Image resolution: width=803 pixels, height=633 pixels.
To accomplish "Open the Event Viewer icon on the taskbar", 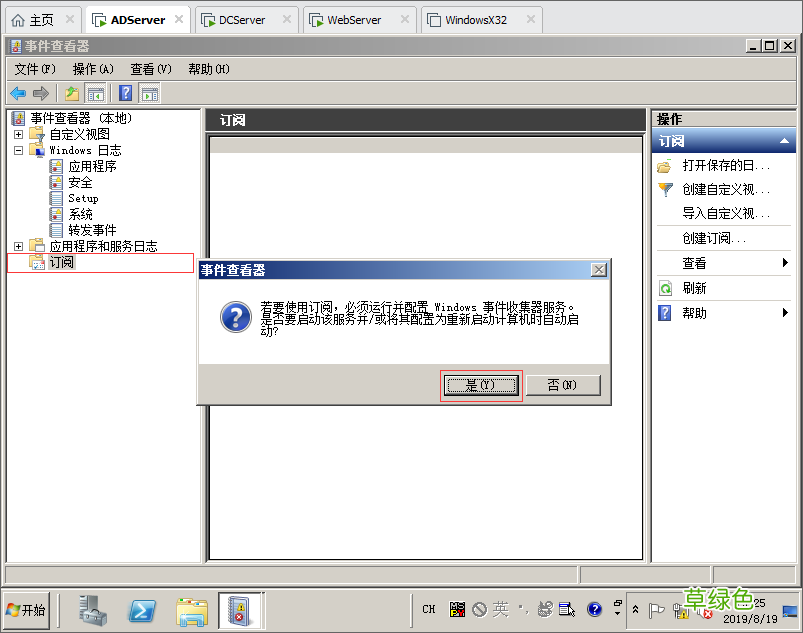I will coord(241,609).
